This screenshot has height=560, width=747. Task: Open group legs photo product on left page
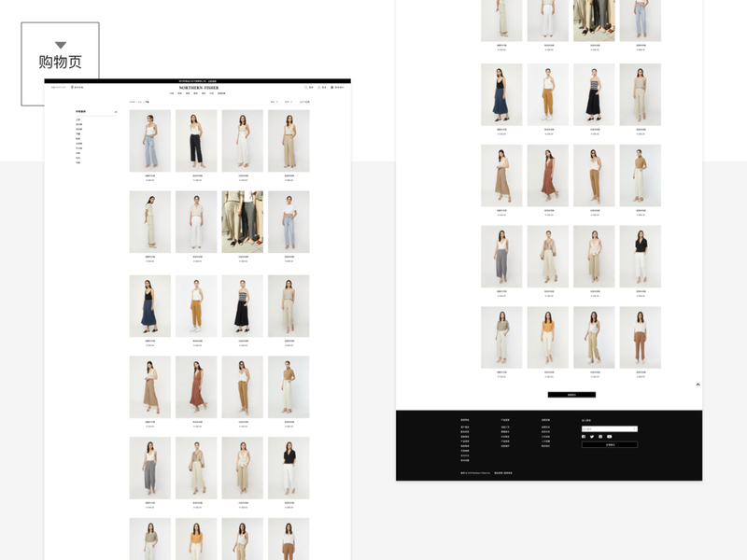coord(243,222)
